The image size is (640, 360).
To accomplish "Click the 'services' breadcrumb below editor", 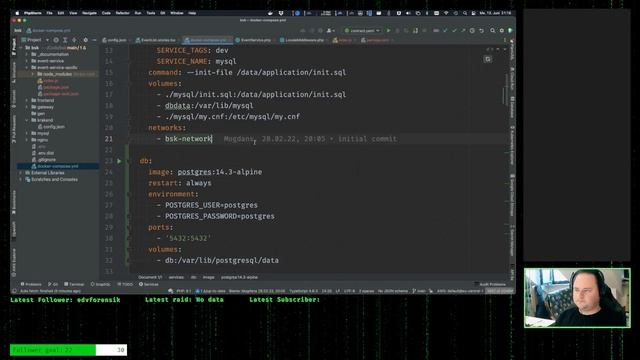I will pos(176,277).
